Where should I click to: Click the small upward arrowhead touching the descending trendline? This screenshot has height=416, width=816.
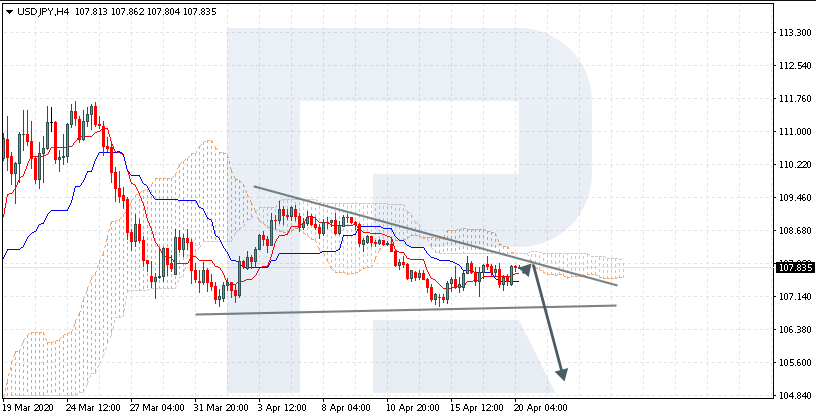click(524, 268)
